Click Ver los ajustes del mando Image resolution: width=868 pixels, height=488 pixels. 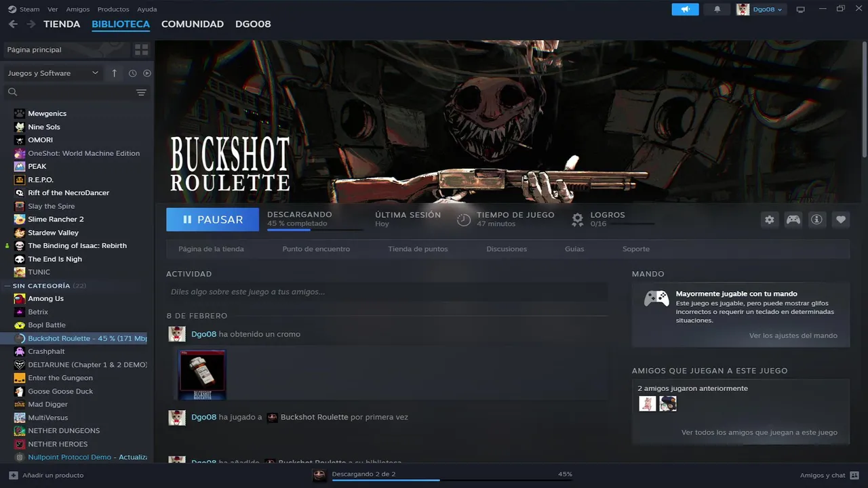pyautogui.click(x=793, y=335)
